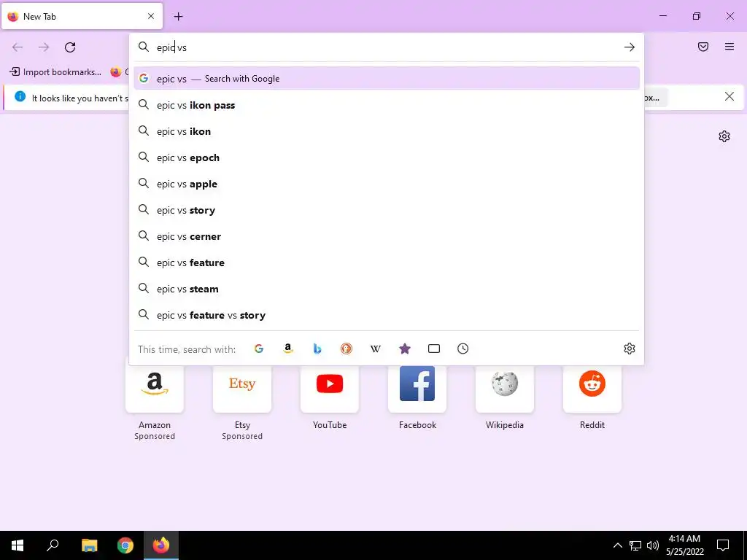Choose 'epic vs — Search with Google' result
Viewport: 747px width, 560px height.
pyautogui.click(x=387, y=79)
